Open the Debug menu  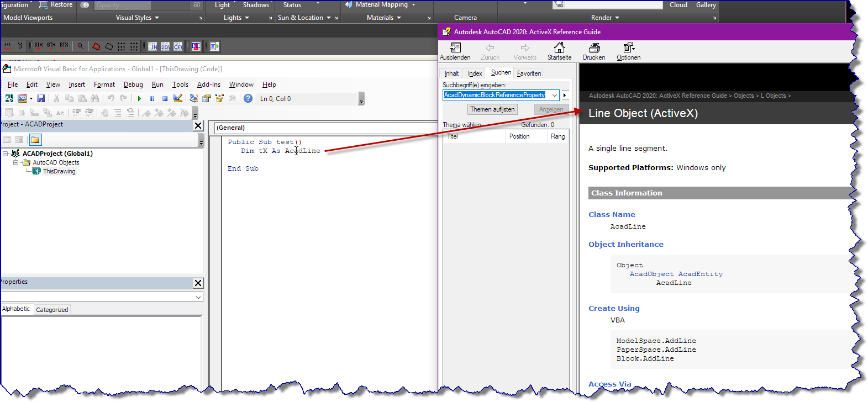click(x=133, y=84)
